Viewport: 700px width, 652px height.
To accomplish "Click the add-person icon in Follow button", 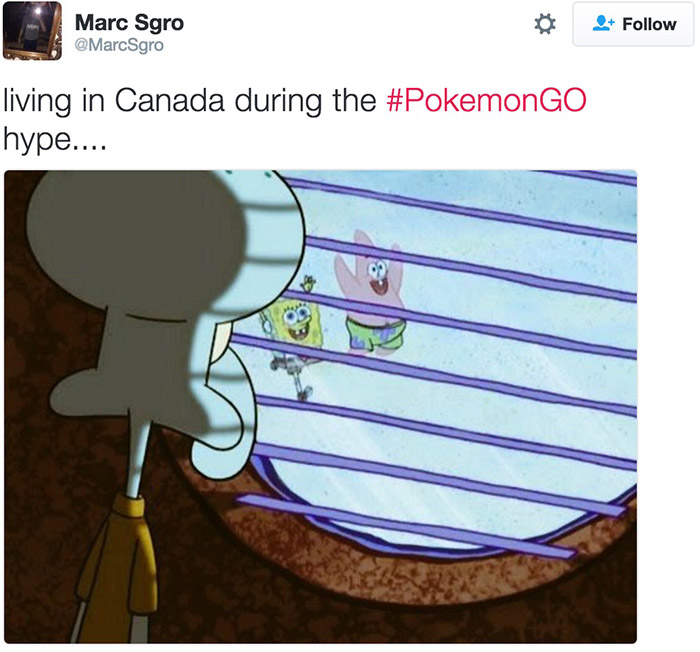I will point(603,24).
